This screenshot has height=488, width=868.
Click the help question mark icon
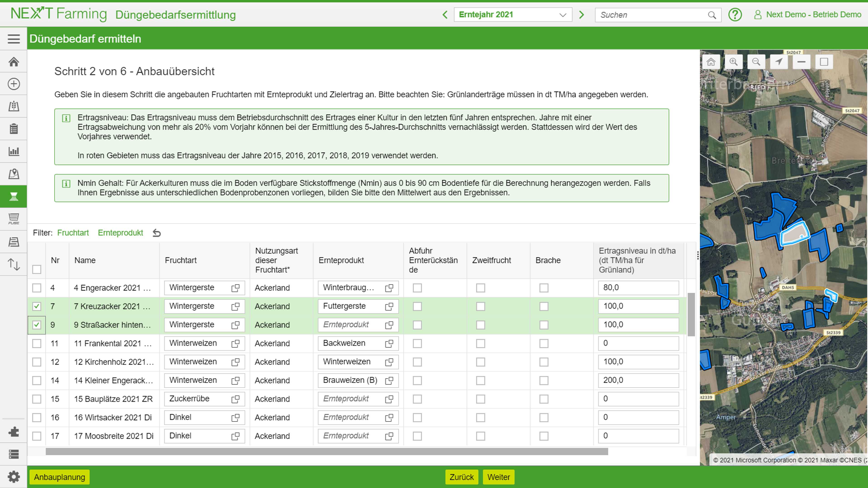tap(735, 15)
